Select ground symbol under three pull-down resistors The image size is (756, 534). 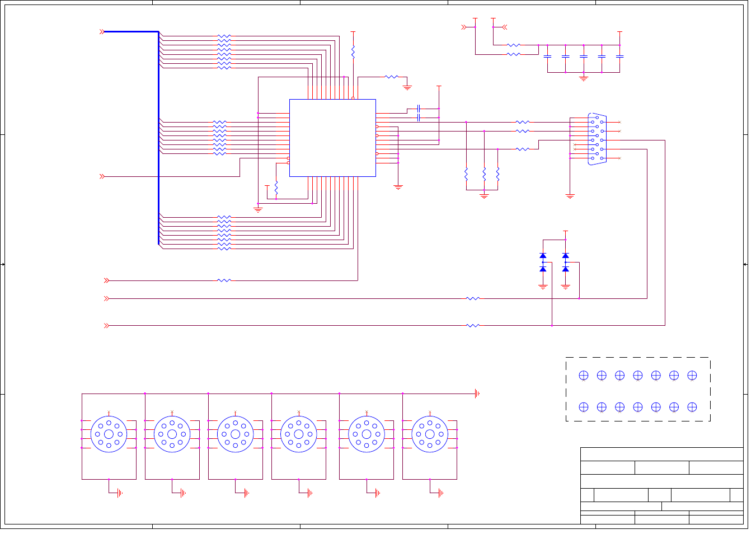[484, 196]
